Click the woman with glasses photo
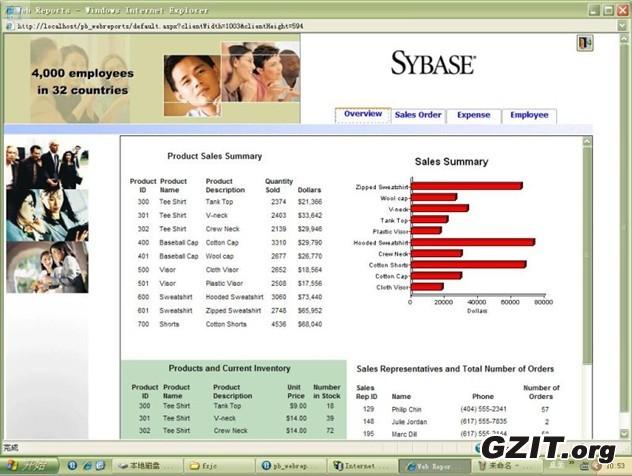632x476 pixels. (x=47, y=215)
